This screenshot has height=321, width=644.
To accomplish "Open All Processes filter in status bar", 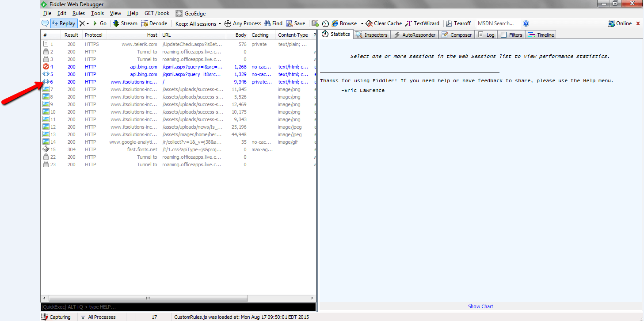I will tap(98, 317).
